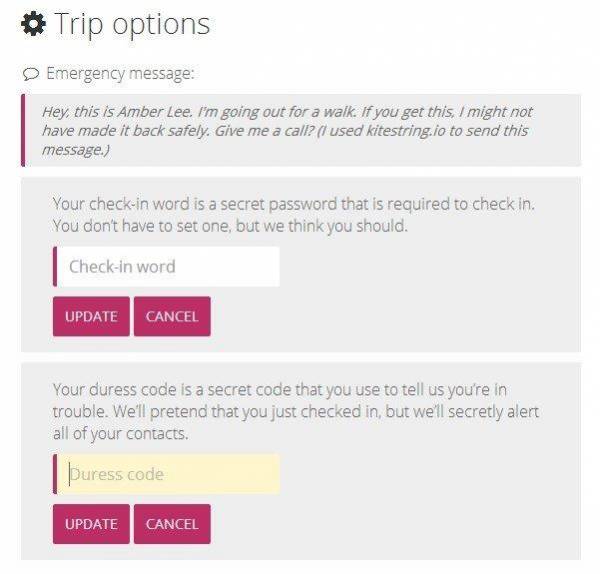The width and height of the screenshot is (600, 574).
Task: Focus the Duress code input field
Action: pyautogui.click(x=166, y=474)
